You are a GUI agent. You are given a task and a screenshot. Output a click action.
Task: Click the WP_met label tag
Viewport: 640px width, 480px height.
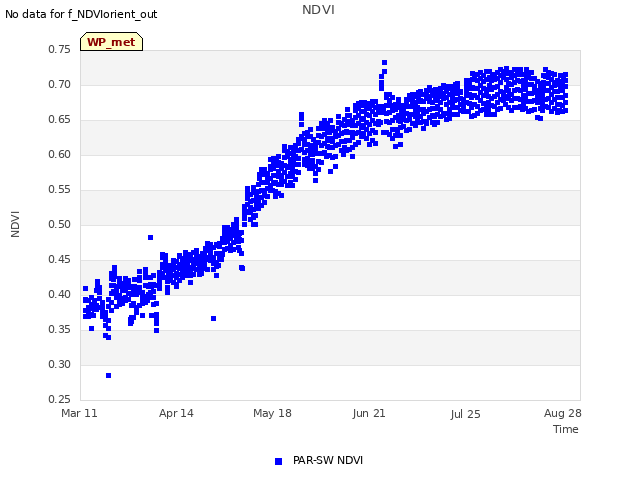pos(111,42)
